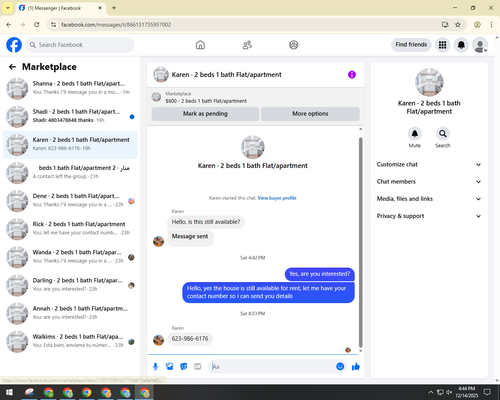Click the voice clip microphone icon
This screenshot has height=400, width=500.
[155, 367]
